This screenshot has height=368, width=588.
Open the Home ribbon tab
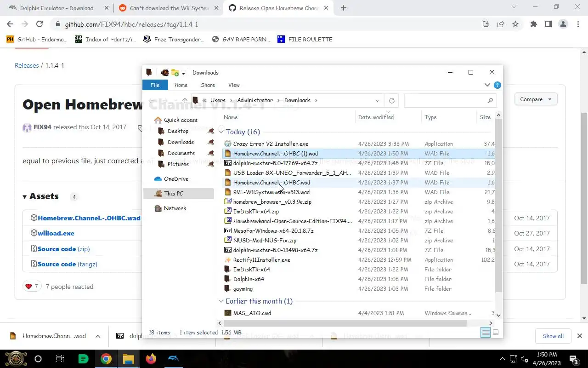(x=181, y=85)
